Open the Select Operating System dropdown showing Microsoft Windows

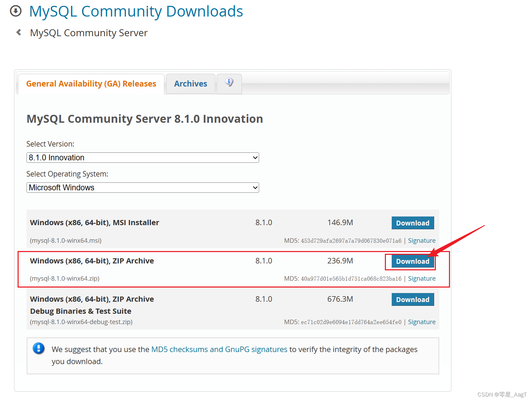coord(143,188)
